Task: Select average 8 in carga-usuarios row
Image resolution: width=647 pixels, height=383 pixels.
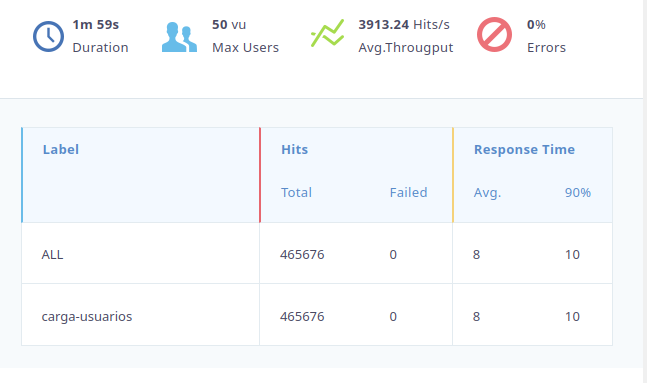Action: pos(476,317)
